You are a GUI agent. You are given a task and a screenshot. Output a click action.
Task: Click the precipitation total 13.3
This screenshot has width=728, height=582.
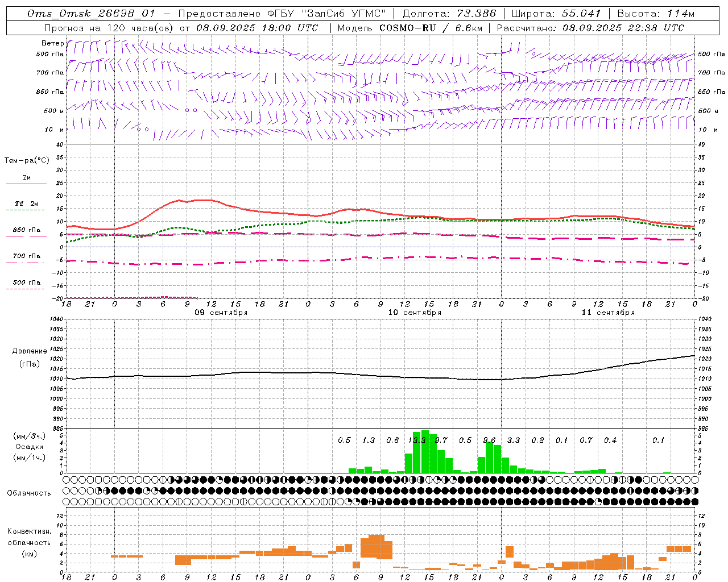point(417,440)
